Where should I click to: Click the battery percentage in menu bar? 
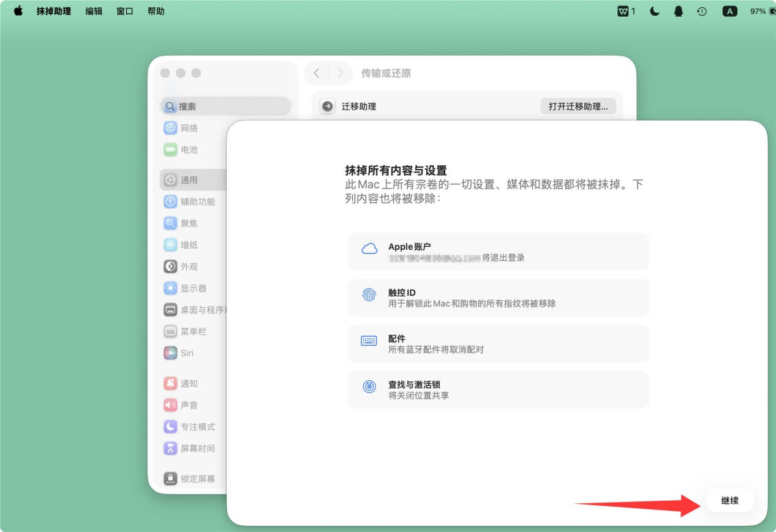click(758, 10)
